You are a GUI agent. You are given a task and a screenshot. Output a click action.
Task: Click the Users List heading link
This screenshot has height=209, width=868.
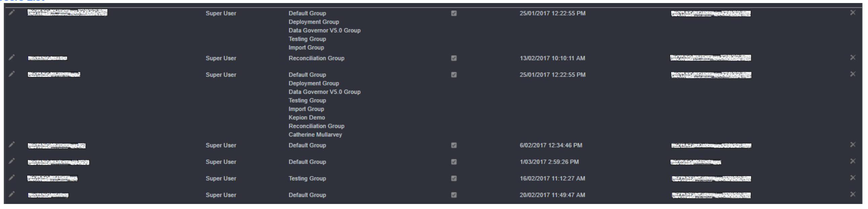22,1
